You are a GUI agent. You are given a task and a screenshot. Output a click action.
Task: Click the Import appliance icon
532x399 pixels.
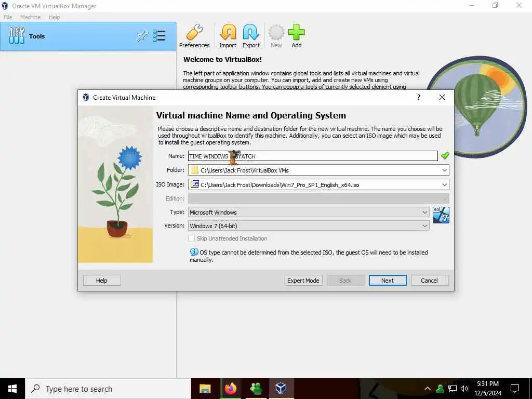tap(228, 36)
